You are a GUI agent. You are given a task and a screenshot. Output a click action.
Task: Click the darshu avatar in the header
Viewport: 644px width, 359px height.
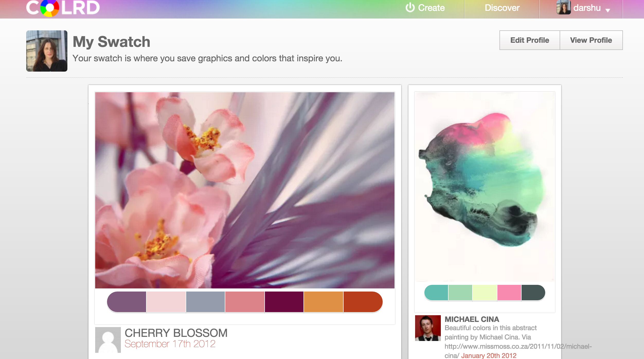pos(563,7)
